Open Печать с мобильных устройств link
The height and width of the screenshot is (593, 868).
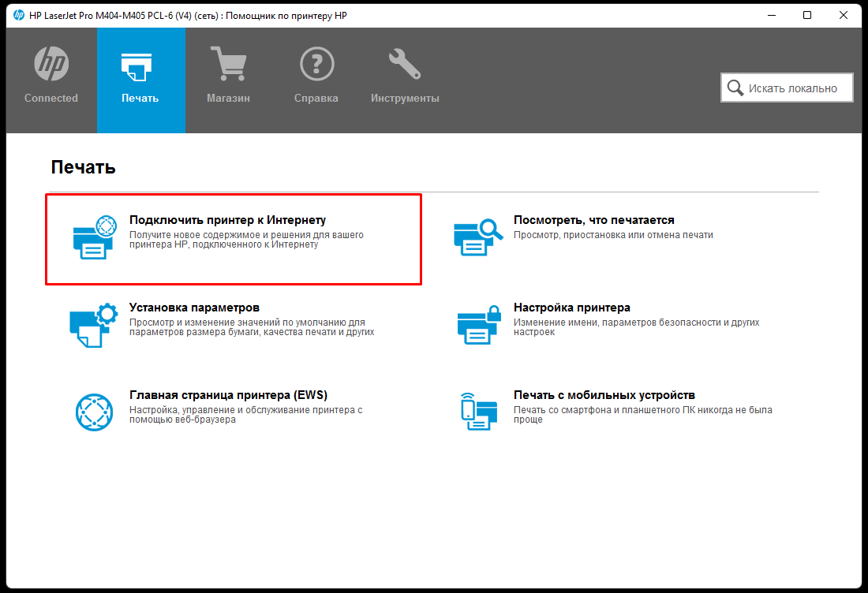[x=604, y=395]
